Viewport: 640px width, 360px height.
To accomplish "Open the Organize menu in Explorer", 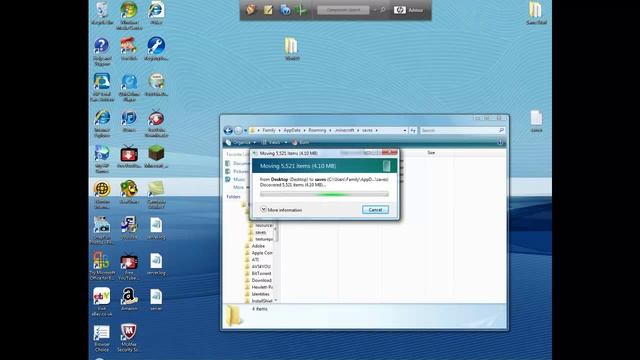I will coord(241,142).
